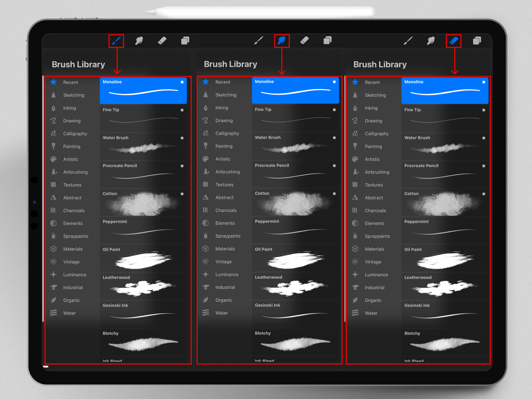Toggle Fine Tip star in right library
The width and height of the screenshot is (532, 399).
(x=484, y=110)
